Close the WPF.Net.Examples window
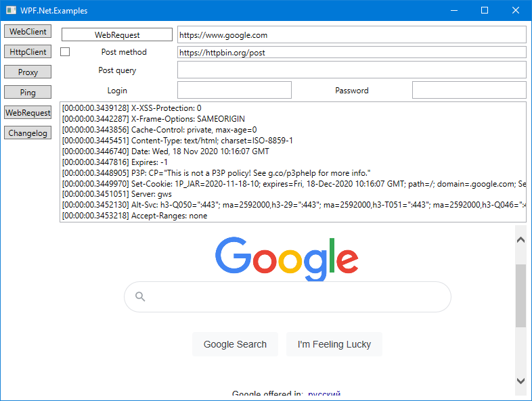This screenshot has height=401, width=532. tap(516, 10)
